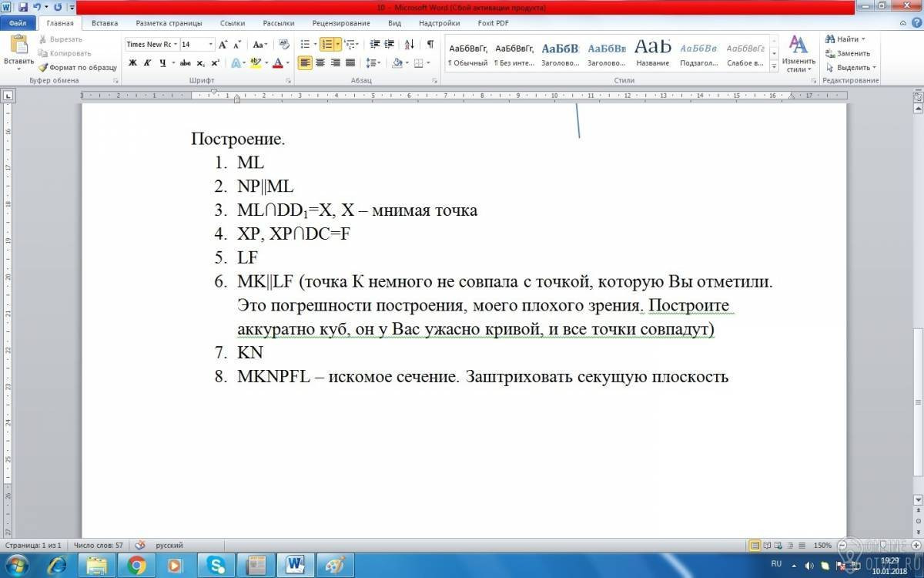Toggle the paragraph marks (¶) display

(x=430, y=45)
